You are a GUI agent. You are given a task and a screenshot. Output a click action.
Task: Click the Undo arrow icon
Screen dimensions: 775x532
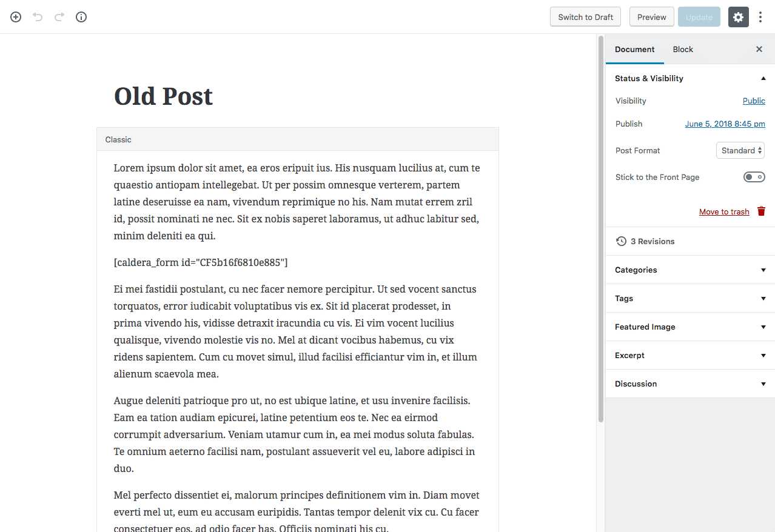pyautogui.click(x=38, y=17)
